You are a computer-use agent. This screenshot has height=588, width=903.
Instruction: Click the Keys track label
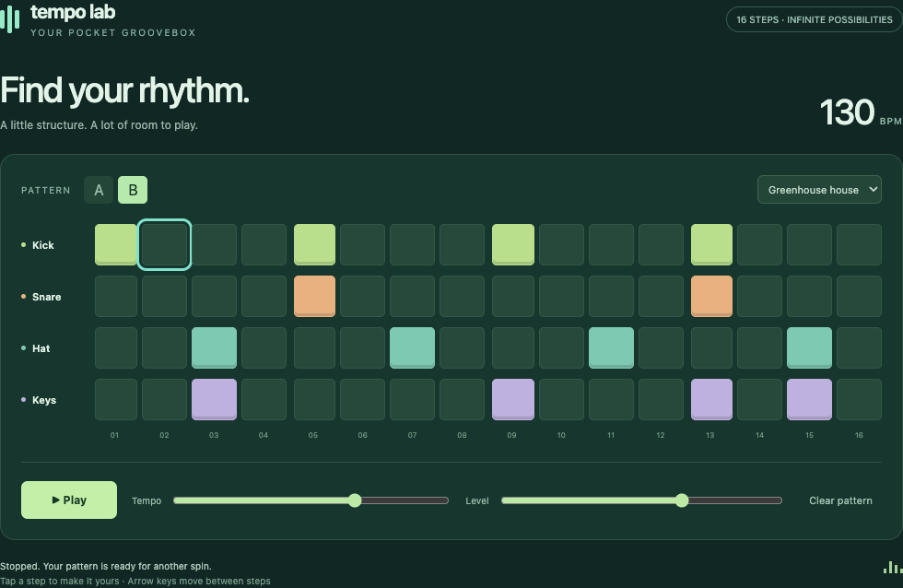[44, 400]
